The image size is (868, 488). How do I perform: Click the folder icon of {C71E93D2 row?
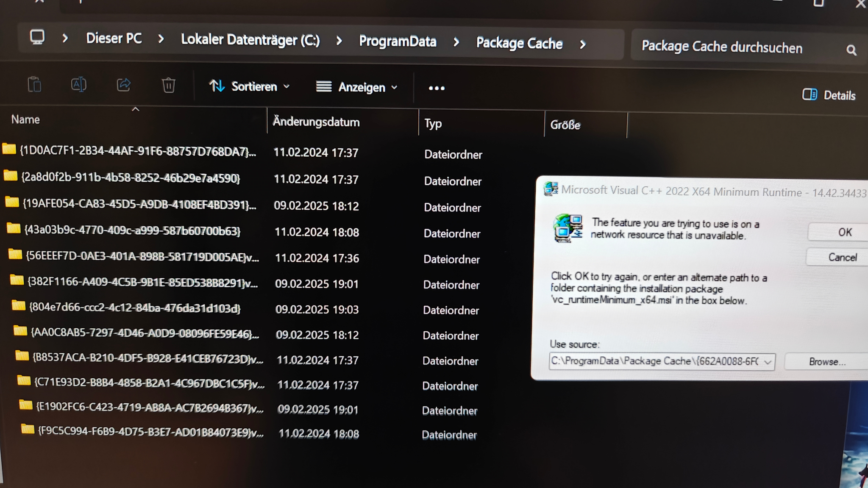coord(24,380)
